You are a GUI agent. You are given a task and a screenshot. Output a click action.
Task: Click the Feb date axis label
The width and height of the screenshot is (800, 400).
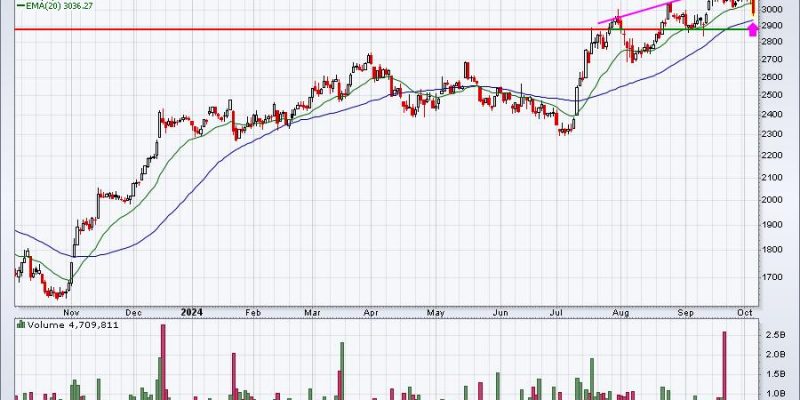pyautogui.click(x=254, y=312)
